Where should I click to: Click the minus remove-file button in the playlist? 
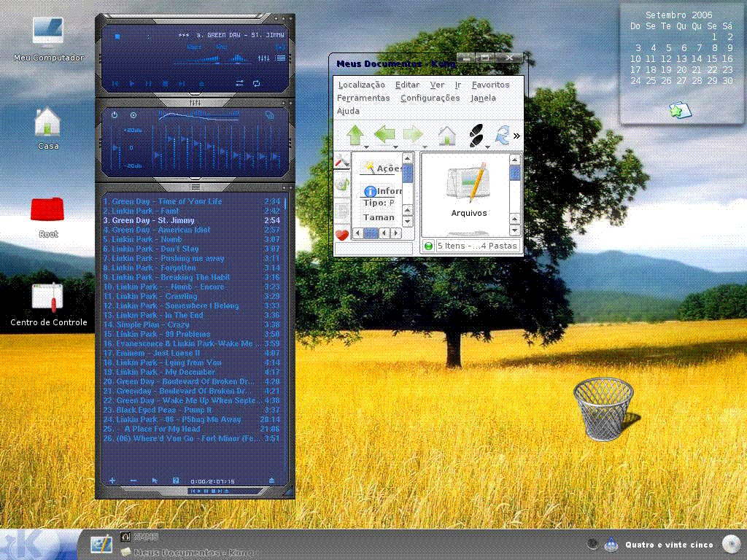click(133, 481)
